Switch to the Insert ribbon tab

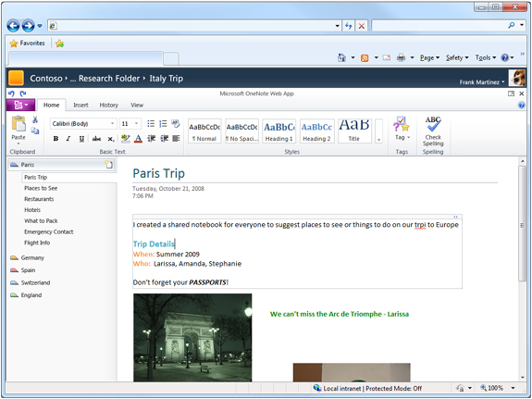pos(80,106)
